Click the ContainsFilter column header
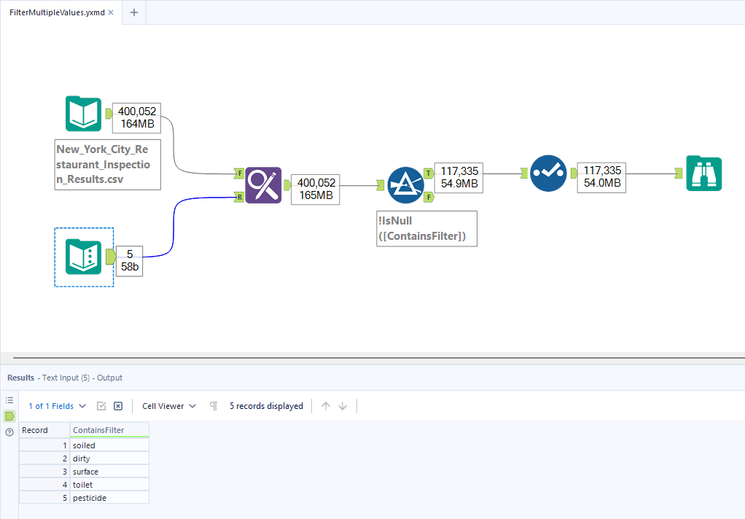 pyautogui.click(x=109, y=430)
